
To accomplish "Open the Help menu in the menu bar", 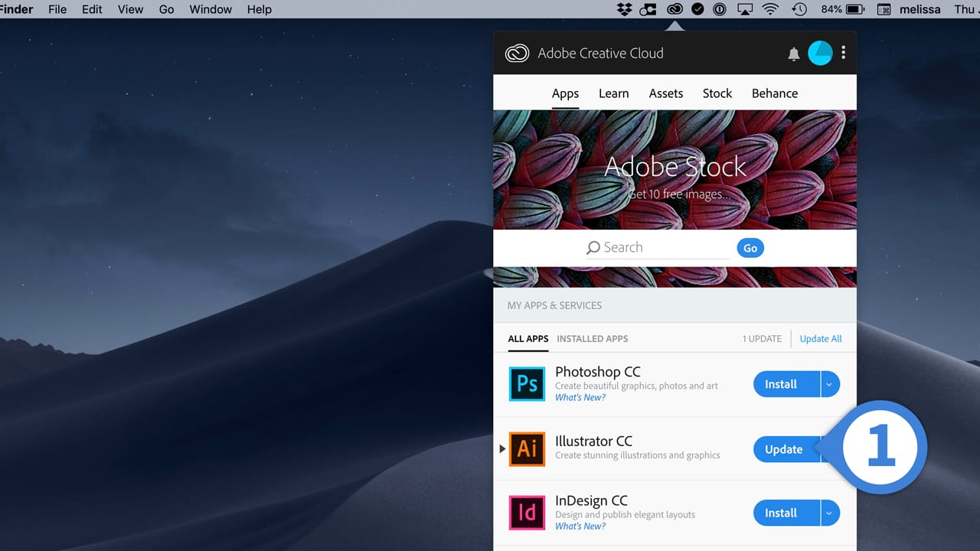I will [x=259, y=9].
